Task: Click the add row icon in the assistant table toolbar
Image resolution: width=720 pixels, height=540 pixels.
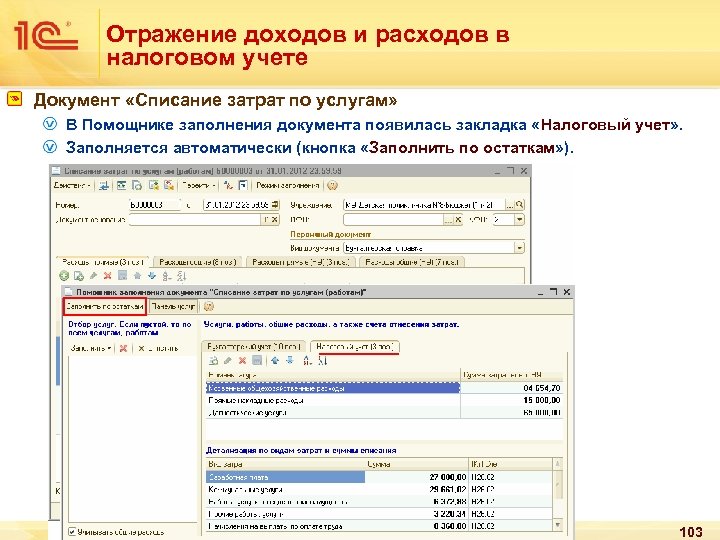Action: [x=213, y=361]
